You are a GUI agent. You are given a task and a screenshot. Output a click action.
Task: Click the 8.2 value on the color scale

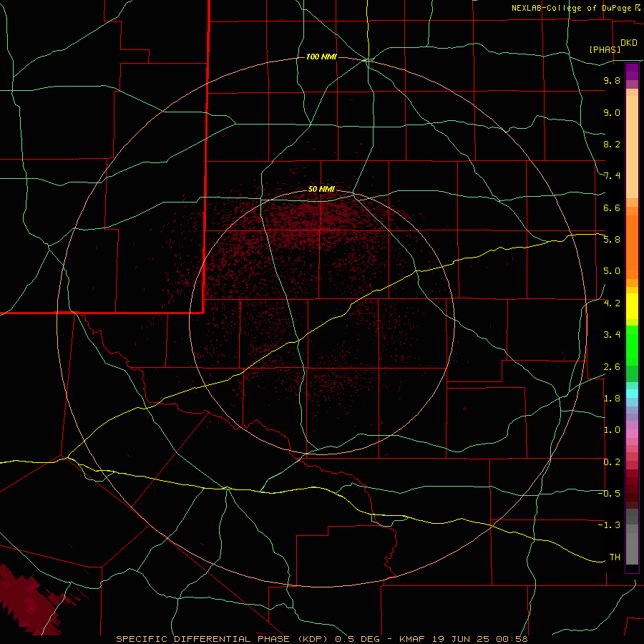tap(612, 144)
